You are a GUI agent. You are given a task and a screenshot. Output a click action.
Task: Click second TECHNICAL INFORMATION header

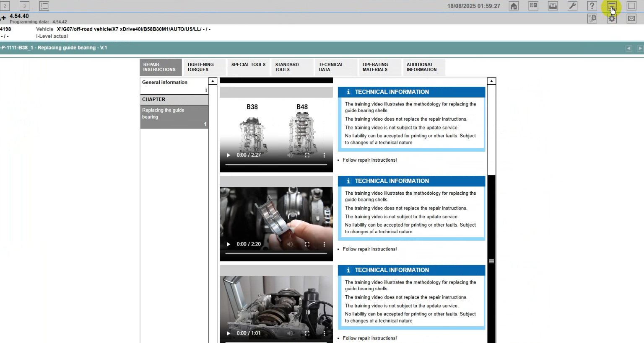click(x=411, y=181)
